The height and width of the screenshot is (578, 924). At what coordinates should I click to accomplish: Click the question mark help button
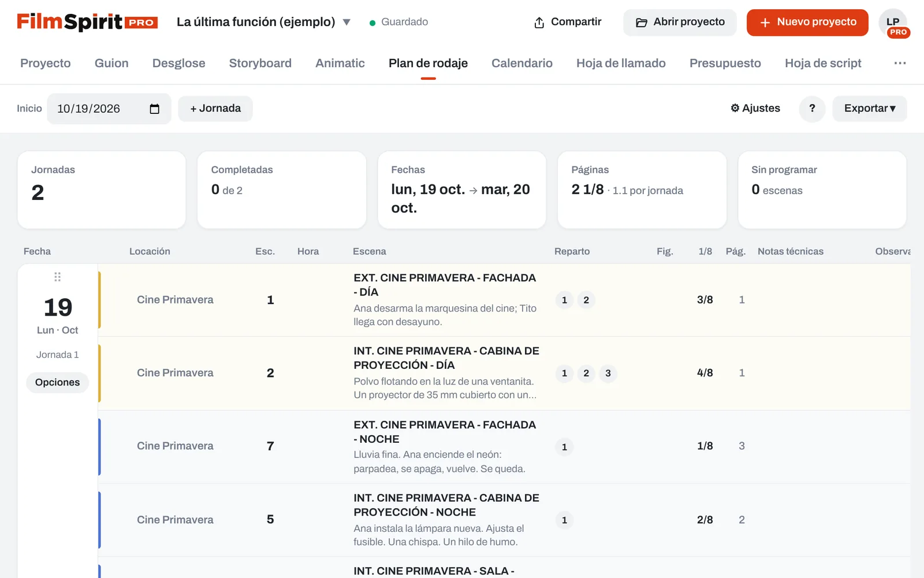pos(812,108)
